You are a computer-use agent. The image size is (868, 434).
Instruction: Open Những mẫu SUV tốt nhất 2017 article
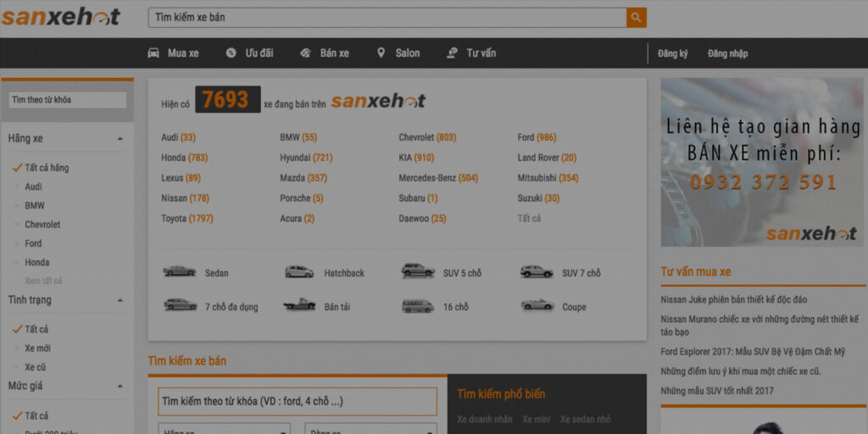717,391
